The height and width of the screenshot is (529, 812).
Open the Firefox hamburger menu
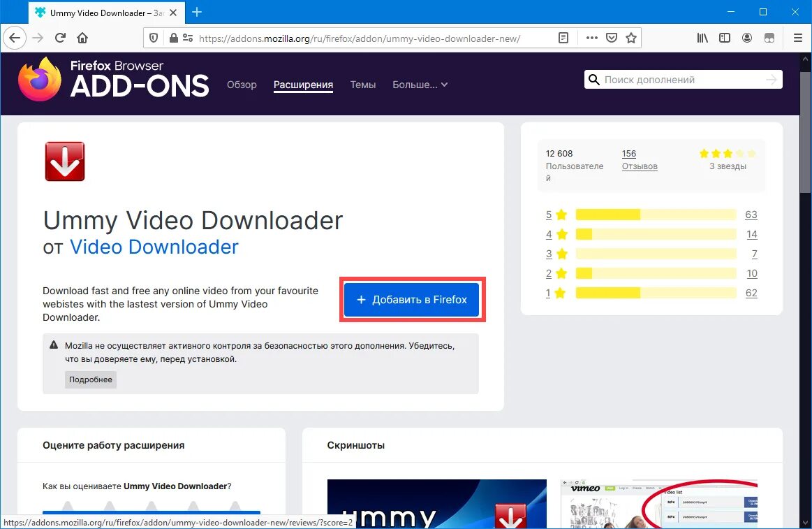tap(798, 38)
